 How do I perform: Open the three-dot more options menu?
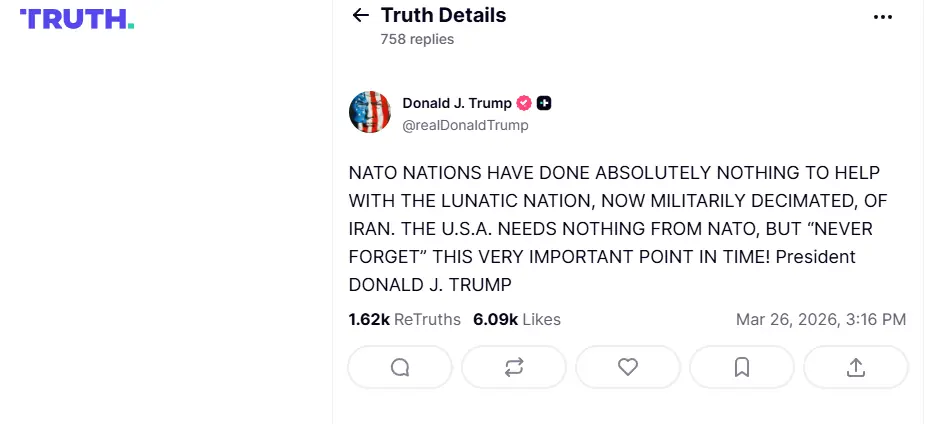882,17
